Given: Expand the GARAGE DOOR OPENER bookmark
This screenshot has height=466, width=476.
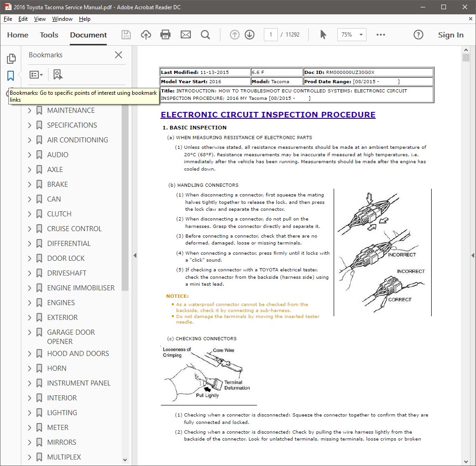Looking at the screenshot, I should pyautogui.click(x=30, y=332).
